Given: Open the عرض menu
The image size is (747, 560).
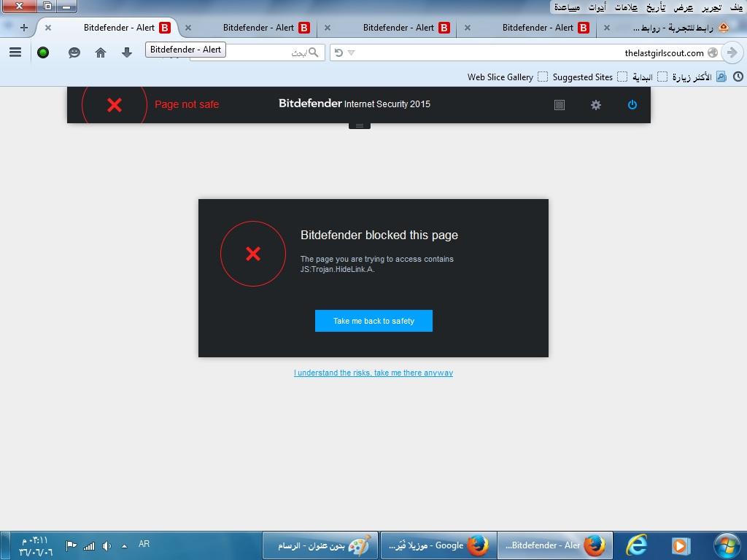Looking at the screenshot, I should point(683,7).
